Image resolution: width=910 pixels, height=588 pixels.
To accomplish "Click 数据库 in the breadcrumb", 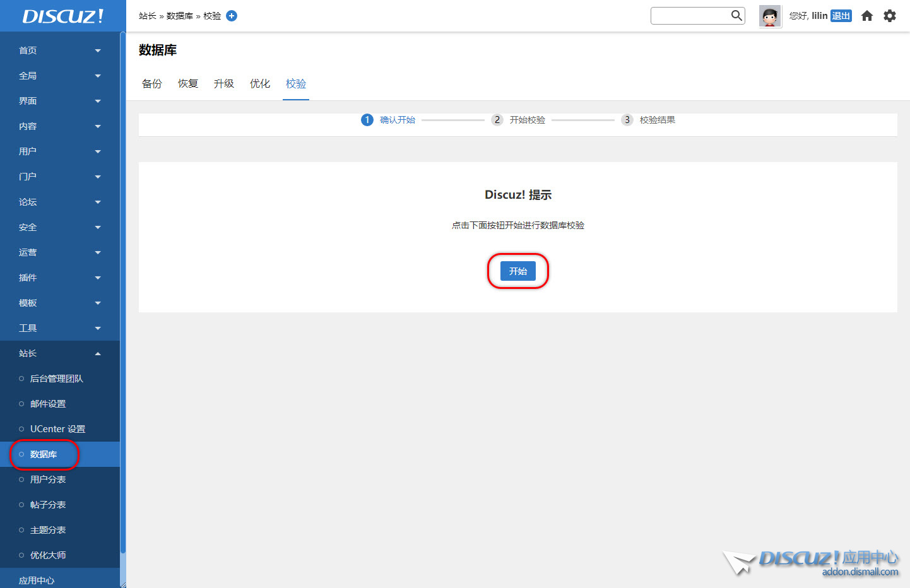I will (x=180, y=16).
